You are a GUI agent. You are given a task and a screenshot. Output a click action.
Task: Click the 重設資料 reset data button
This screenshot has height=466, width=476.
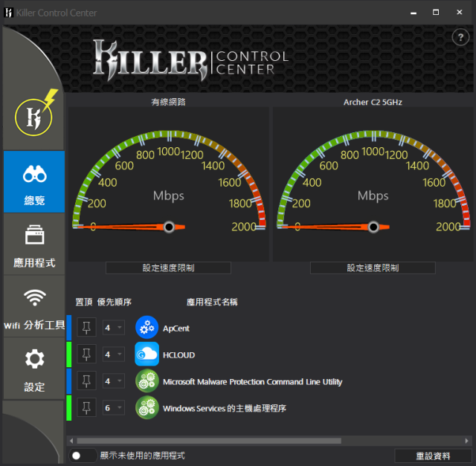coord(433,456)
